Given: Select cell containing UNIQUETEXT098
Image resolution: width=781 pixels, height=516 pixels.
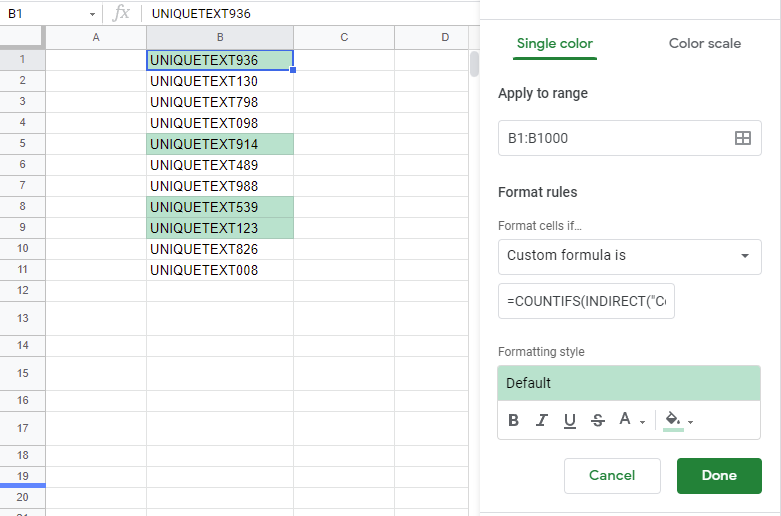Looking at the screenshot, I should click(220, 123).
